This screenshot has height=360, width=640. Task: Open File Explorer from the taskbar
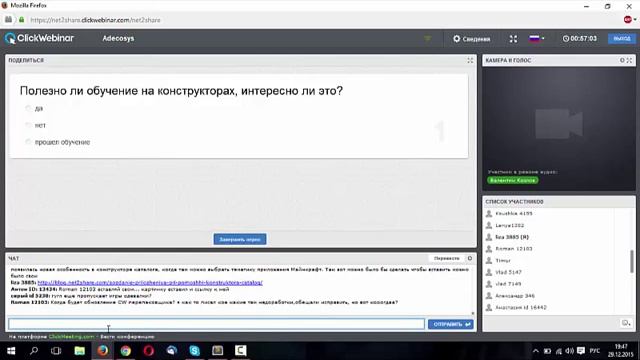(x=80, y=351)
